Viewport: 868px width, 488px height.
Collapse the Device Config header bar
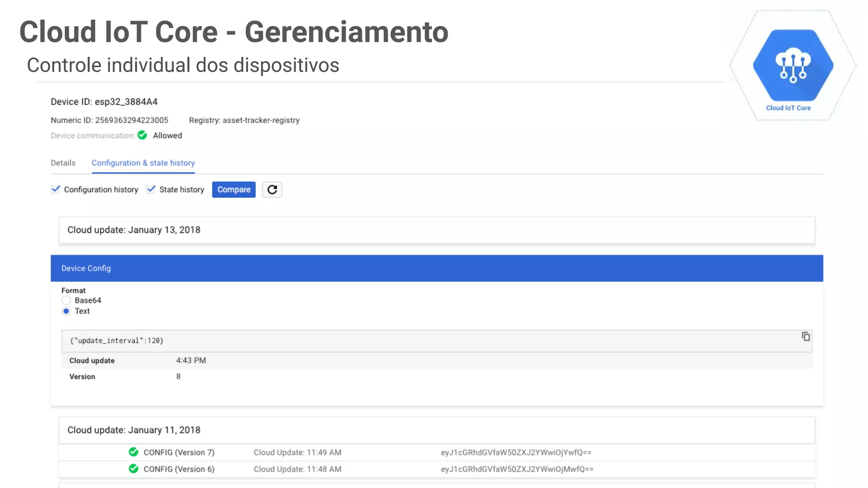[x=437, y=268]
